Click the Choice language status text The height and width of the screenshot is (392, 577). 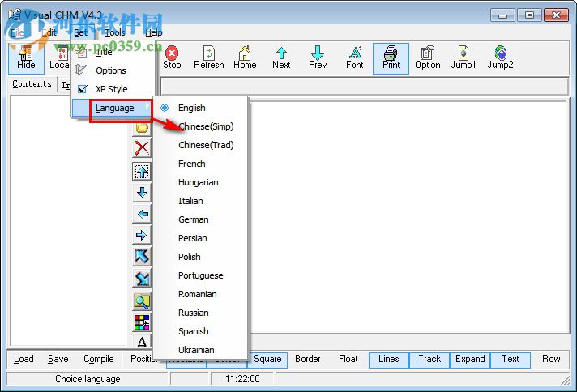coord(88,379)
